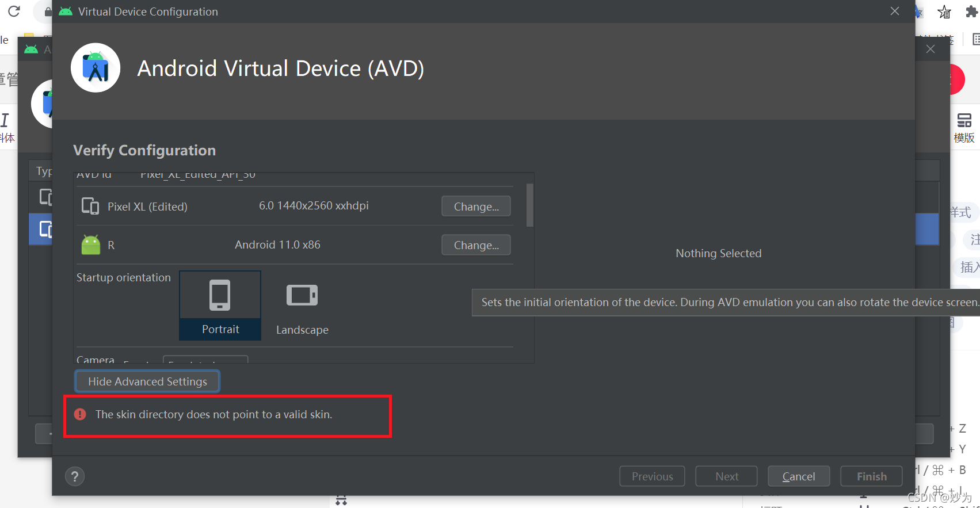The width and height of the screenshot is (980, 508).
Task: Click the Finish button
Action: point(871,476)
